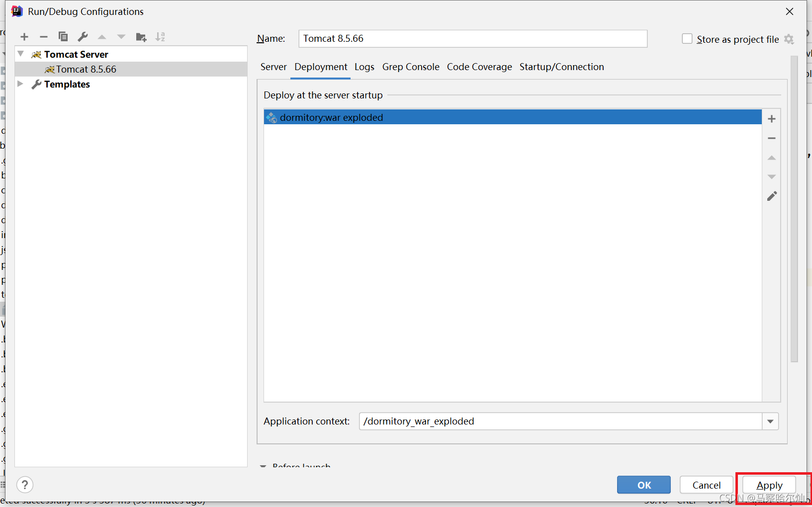Select the Tomcat Server group label

[x=76, y=54]
